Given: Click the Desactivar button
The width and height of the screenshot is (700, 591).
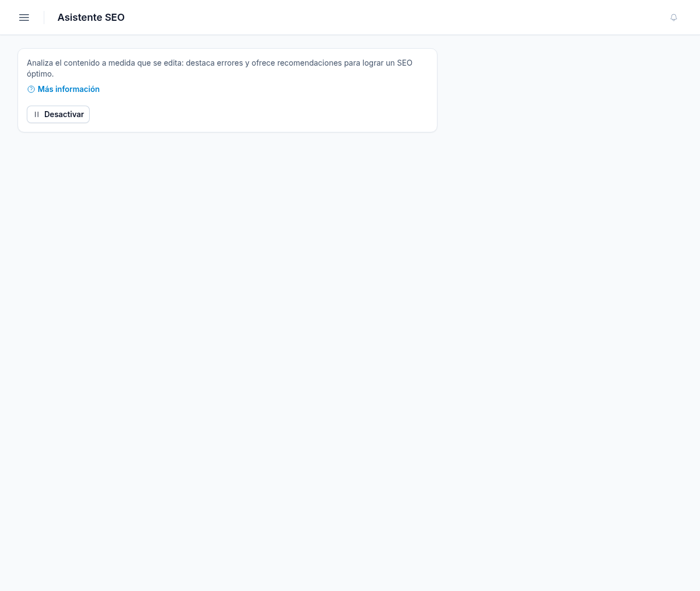Looking at the screenshot, I should [x=58, y=114].
